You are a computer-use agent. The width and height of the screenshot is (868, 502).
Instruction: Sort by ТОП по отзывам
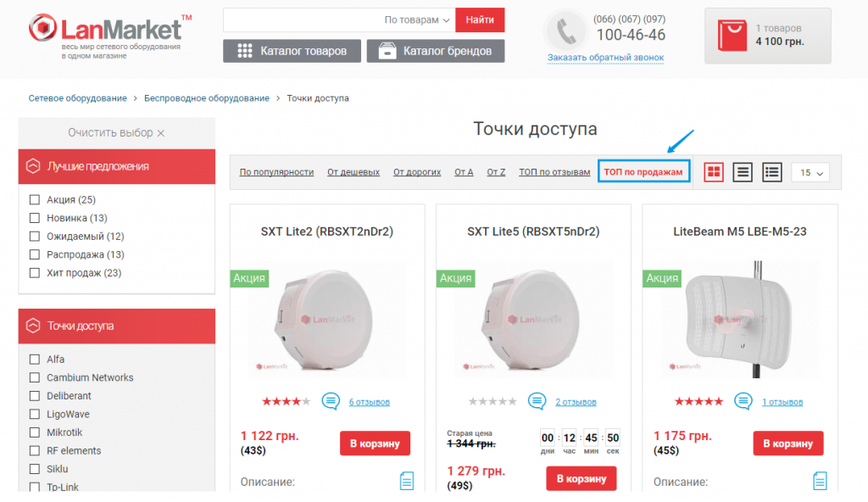(554, 172)
